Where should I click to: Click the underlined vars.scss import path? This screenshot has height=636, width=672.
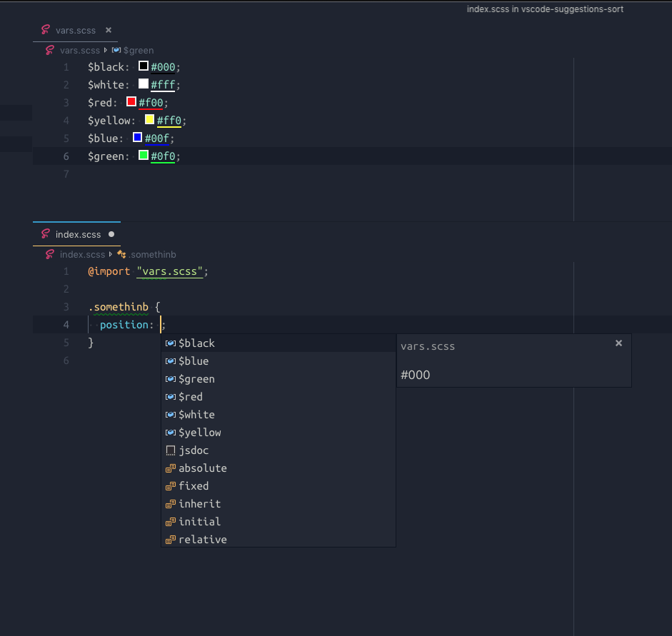pyautogui.click(x=169, y=271)
